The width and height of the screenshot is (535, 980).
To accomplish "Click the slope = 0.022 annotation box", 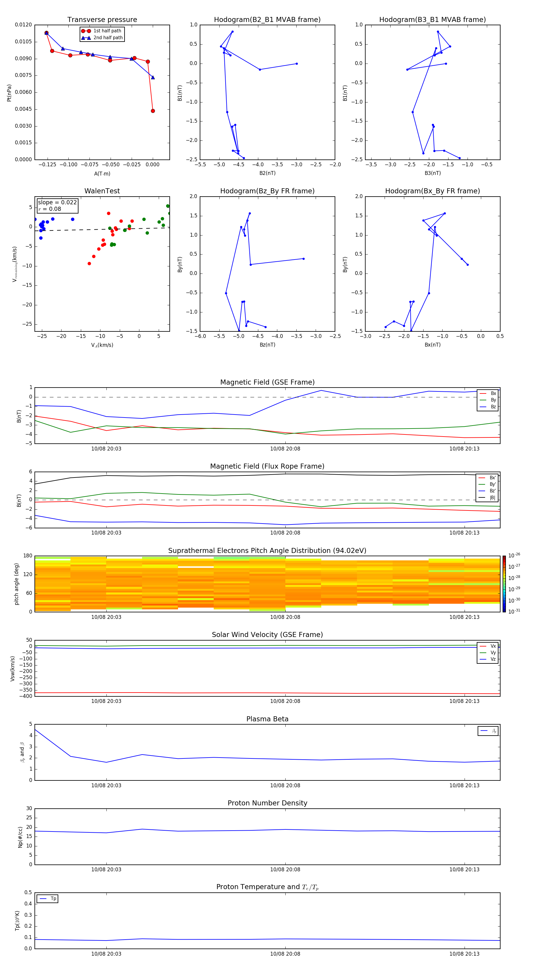I will pyautogui.click(x=57, y=206).
